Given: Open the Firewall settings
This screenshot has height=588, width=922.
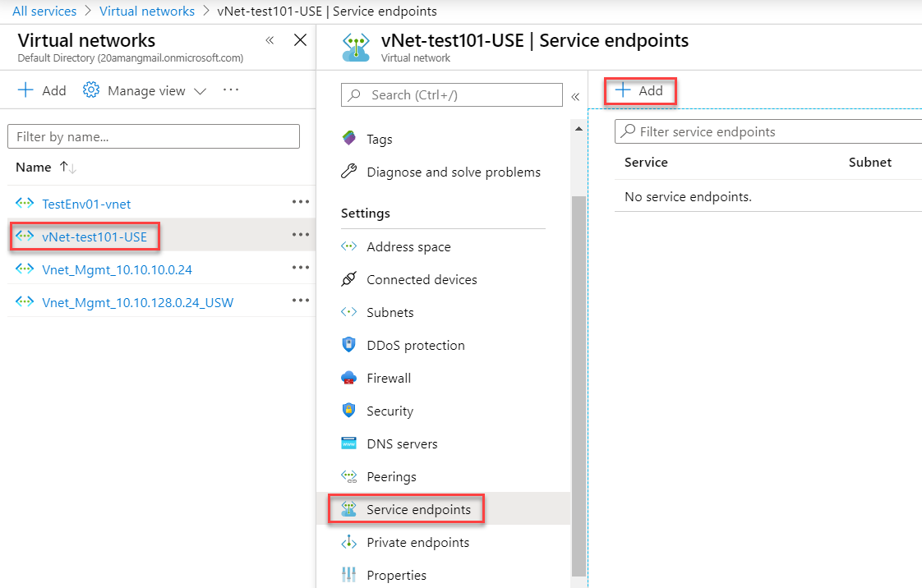Looking at the screenshot, I should (x=389, y=379).
